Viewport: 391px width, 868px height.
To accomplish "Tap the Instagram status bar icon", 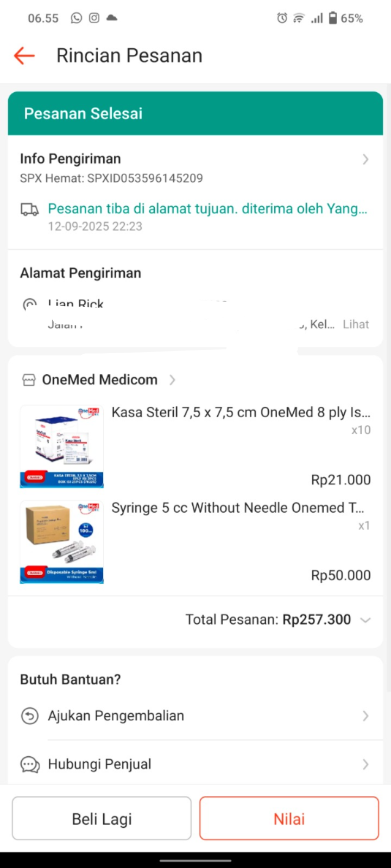I will [94, 18].
